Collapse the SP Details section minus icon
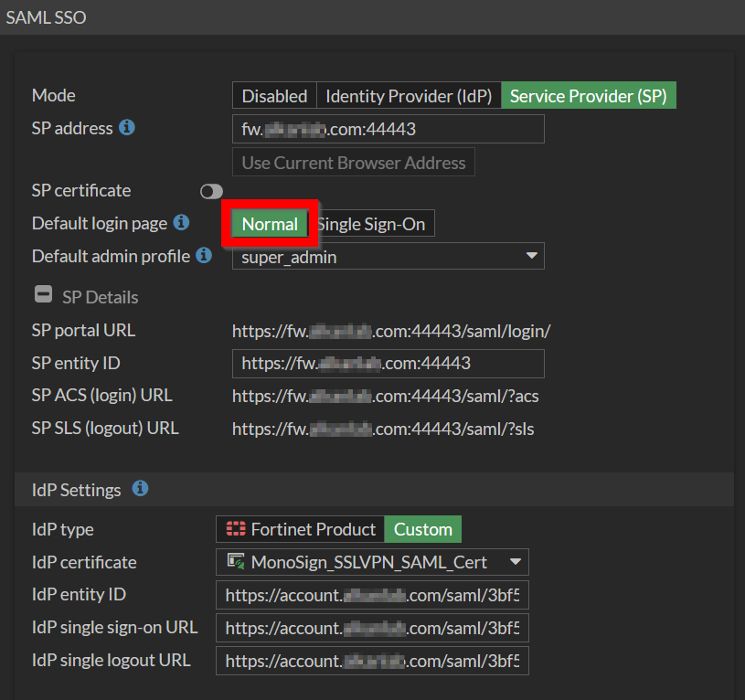 42,294
